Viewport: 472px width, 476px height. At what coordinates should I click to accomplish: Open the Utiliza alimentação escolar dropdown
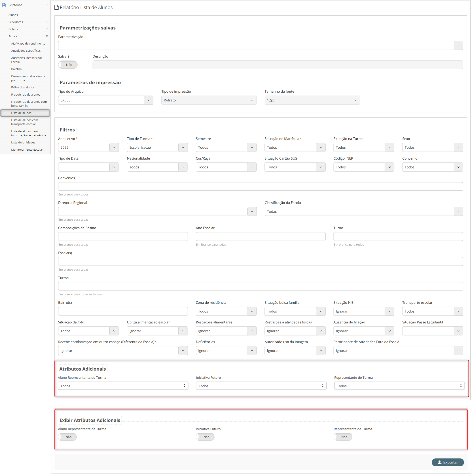coord(157,331)
